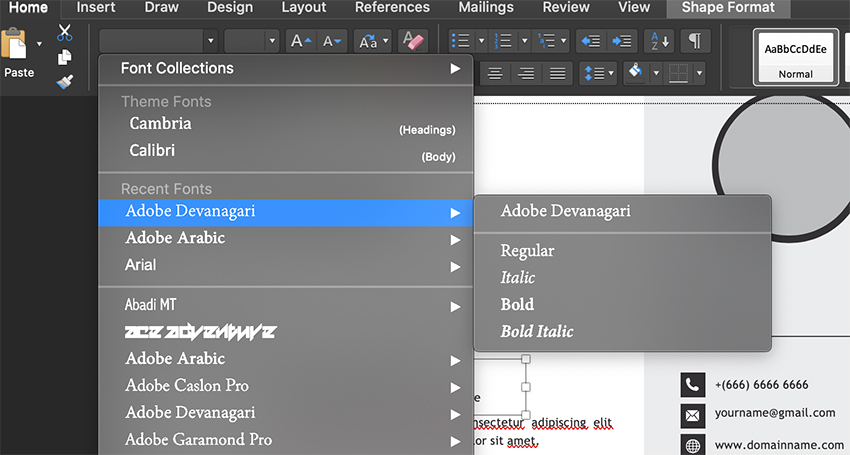Select the Format Painter brush icon
This screenshot has width=850, height=455.
point(65,81)
